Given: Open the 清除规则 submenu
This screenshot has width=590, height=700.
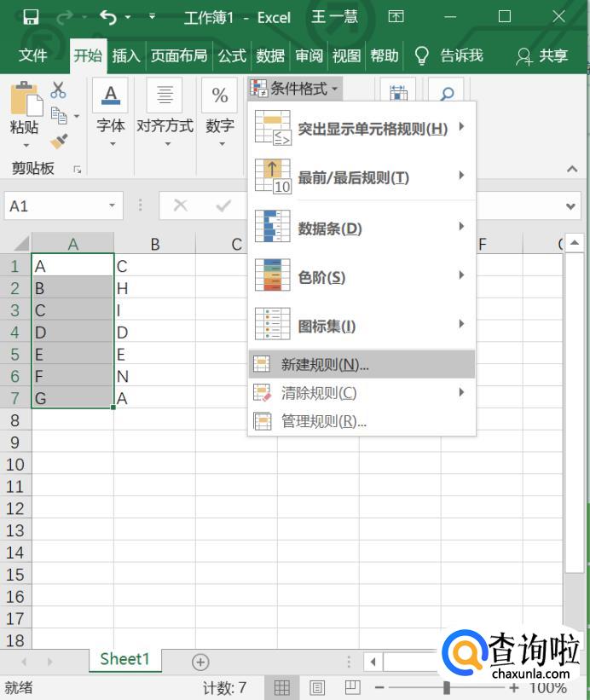Looking at the screenshot, I should pos(362,392).
